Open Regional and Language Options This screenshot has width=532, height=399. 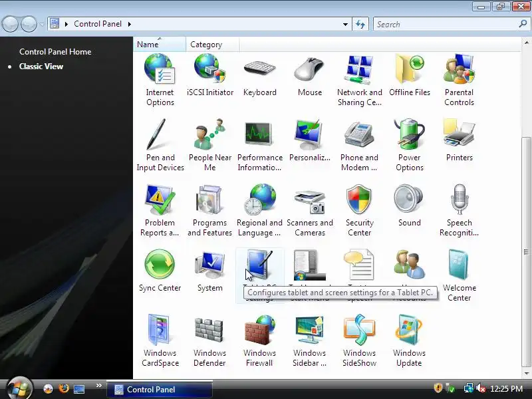(259, 210)
